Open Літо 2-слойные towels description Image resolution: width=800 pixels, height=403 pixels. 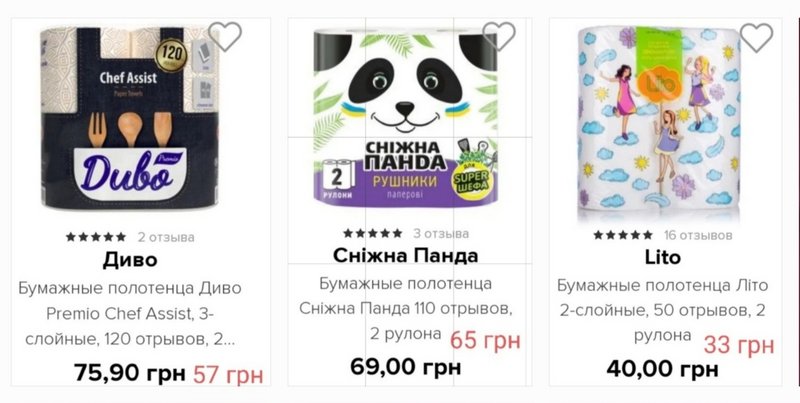pyautogui.click(x=662, y=311)
